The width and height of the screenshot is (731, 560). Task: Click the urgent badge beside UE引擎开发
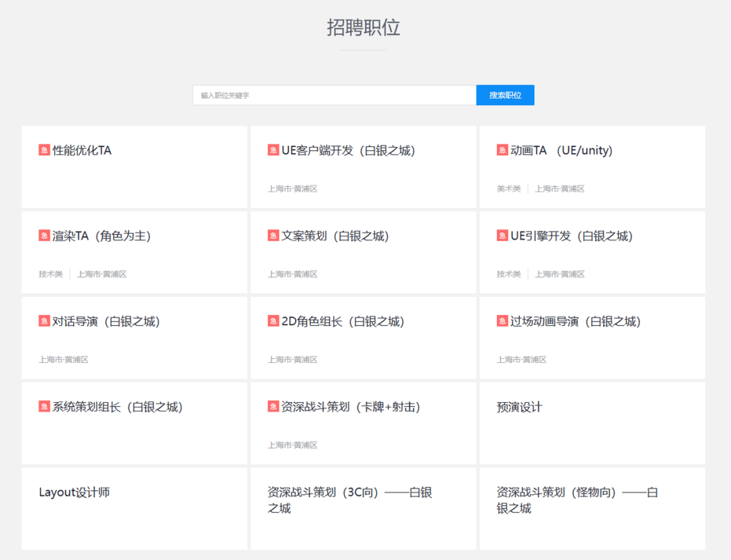[x=502, y=236]
